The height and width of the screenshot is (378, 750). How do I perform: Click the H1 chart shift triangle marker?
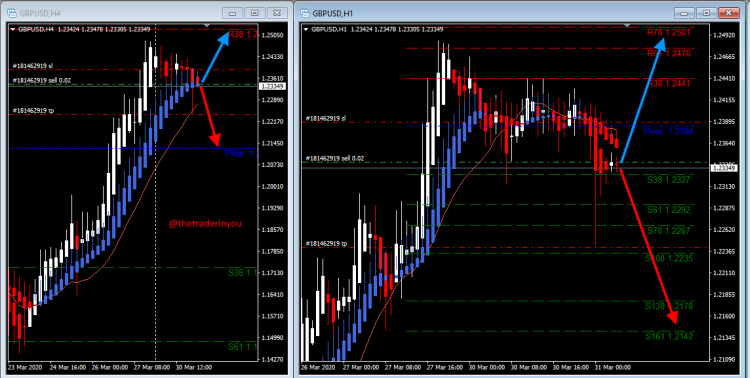(x=627, y=25)
